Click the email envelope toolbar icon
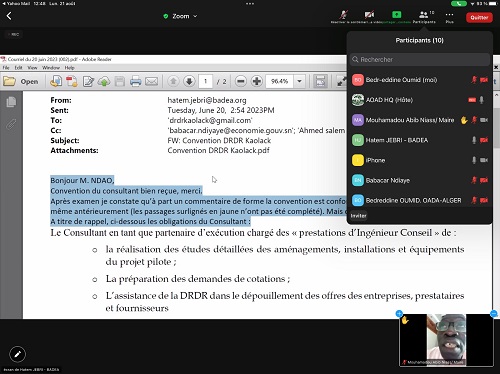 [x=152, y=81]
